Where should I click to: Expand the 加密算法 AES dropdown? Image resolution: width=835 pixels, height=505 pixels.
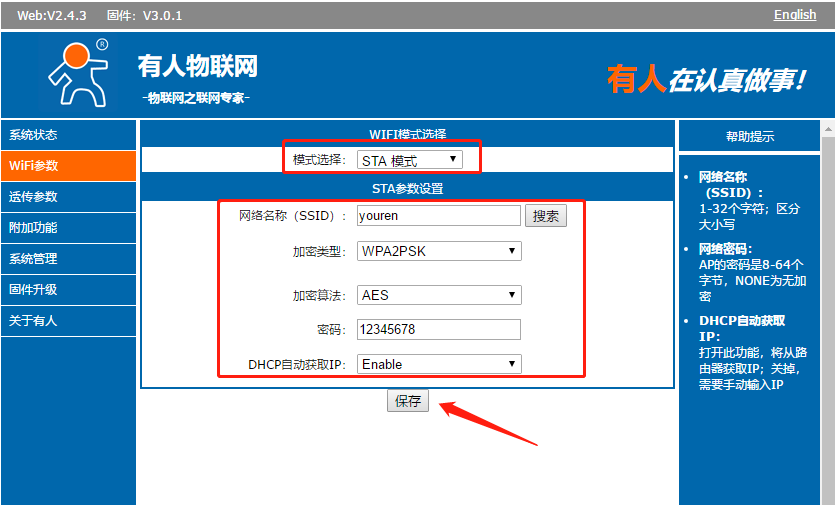coord(439,295)
